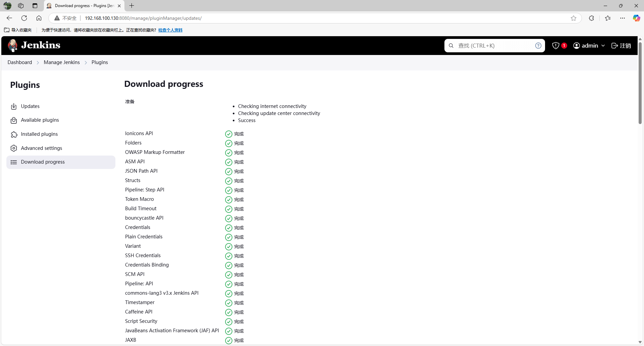Select Installed plugins sidebar item

(x=39, y=134)
